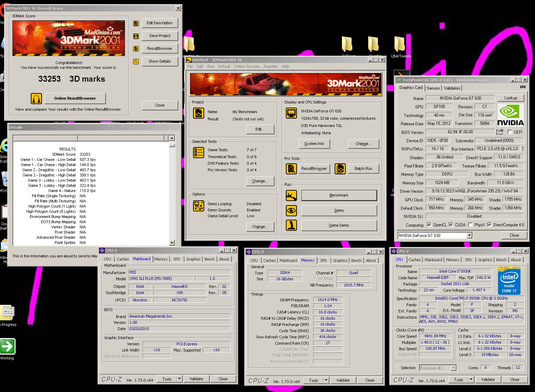
Task: Click the Display settings monitor icon
Action: [x=291, y=113]
